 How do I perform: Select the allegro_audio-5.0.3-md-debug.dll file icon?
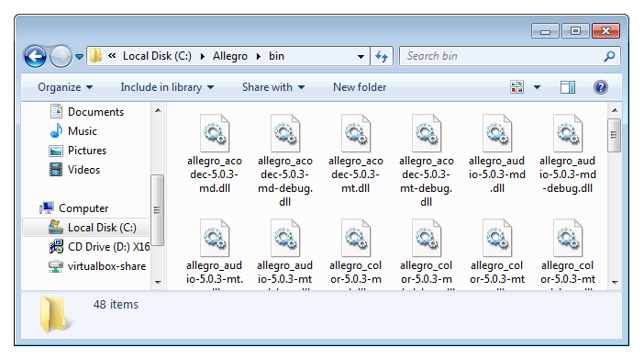pyautogui.click(x=568, y=133)
